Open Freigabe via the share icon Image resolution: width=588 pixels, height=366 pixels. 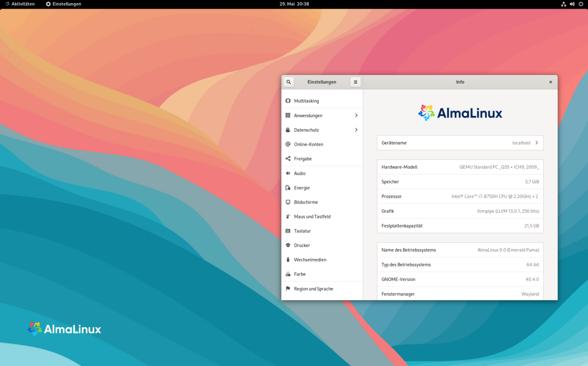[x=288, y=159]
